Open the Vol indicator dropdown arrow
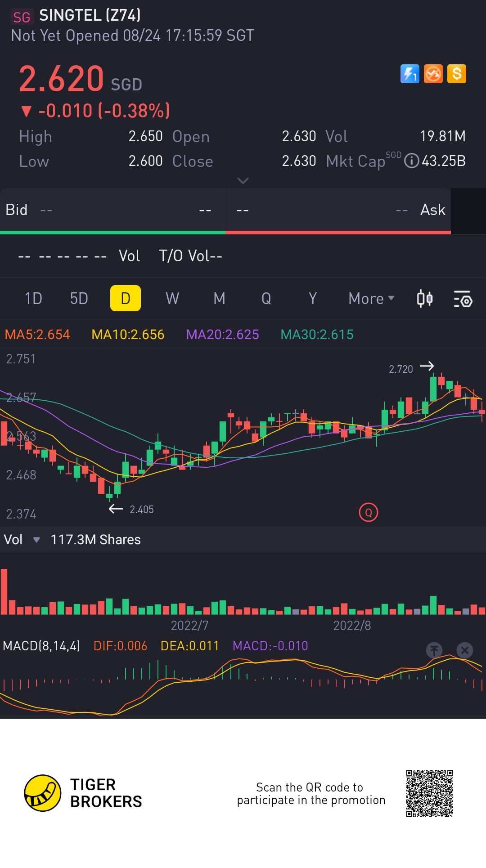This screenshot has height=868, width=486. coord(36,540)
